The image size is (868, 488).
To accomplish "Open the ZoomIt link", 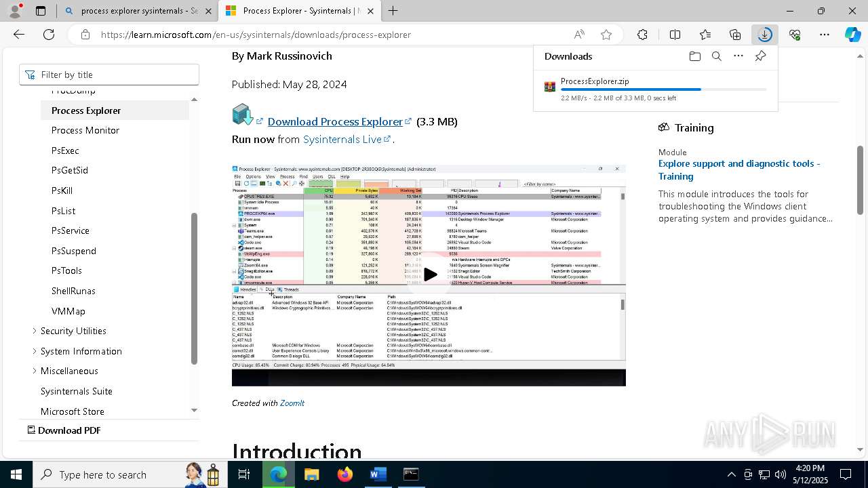I will (x=292, y=403).
